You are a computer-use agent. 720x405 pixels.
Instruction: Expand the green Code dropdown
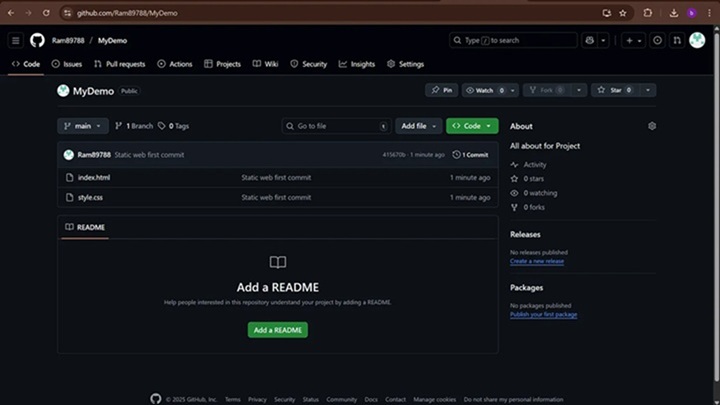[472, 126]
